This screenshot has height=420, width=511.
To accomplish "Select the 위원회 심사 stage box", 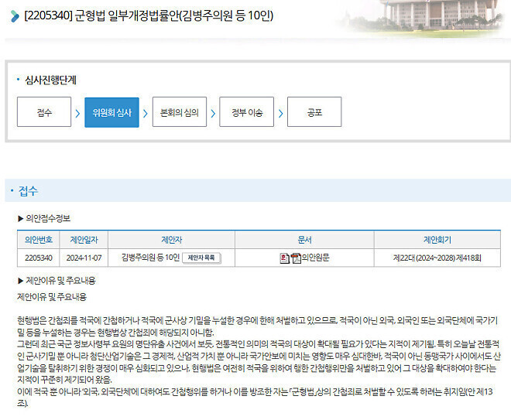I will click(111, 112).
